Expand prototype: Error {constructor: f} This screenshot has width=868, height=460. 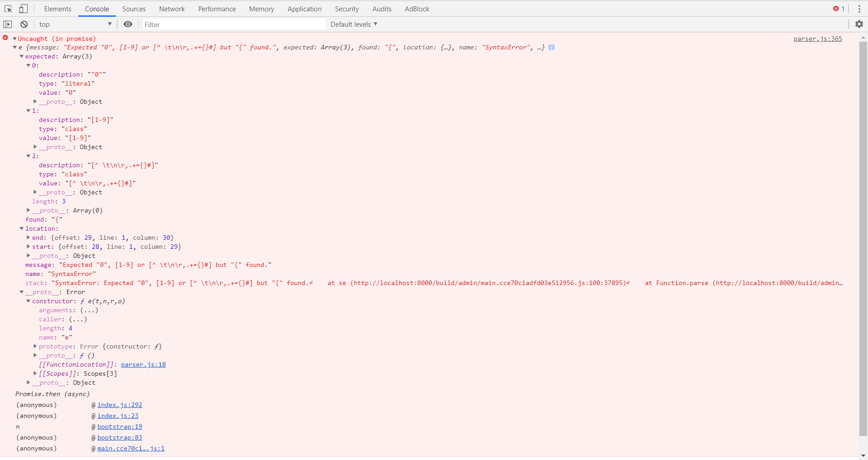[x=35, y=346]
